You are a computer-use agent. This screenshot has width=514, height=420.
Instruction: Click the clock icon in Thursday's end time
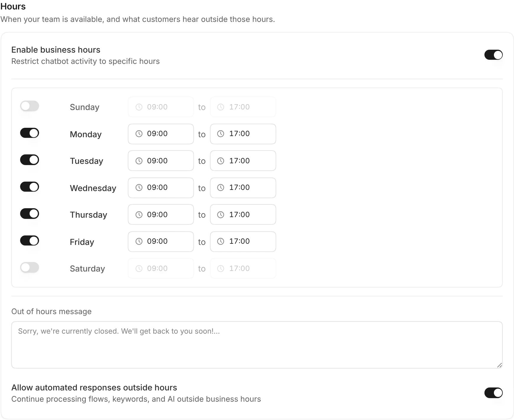(x=221, y=214)
